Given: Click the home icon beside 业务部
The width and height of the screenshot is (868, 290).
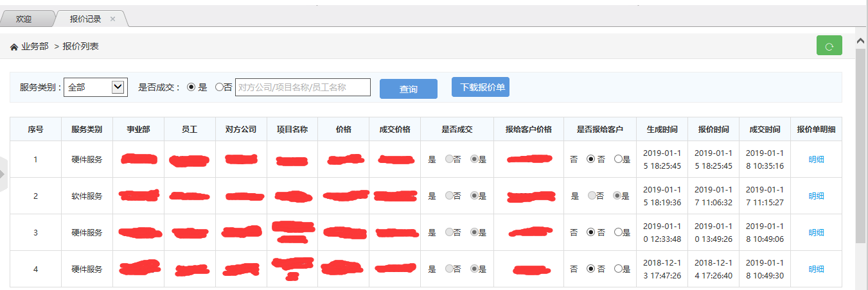Looking at the screenshot, I should [14, 47].
